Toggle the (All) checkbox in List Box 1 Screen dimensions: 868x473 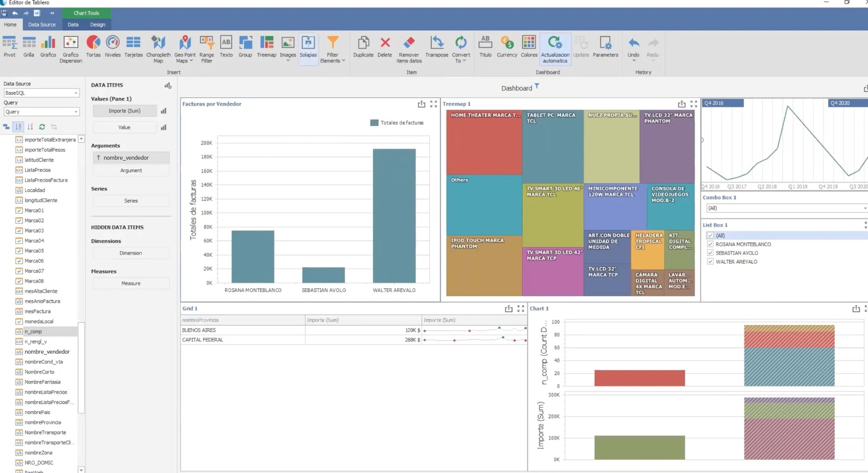(x=710, y=236)
